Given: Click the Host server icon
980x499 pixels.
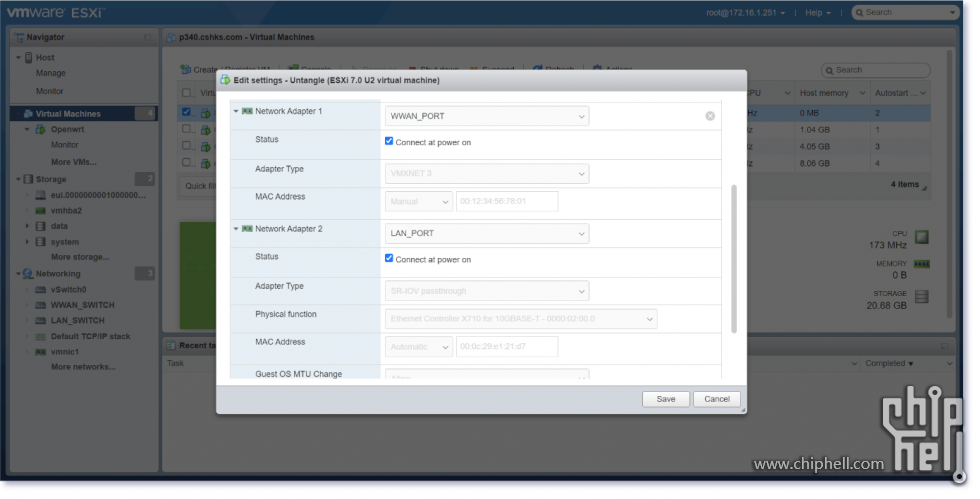Looking at the screenshot, I should click(29, 58).
